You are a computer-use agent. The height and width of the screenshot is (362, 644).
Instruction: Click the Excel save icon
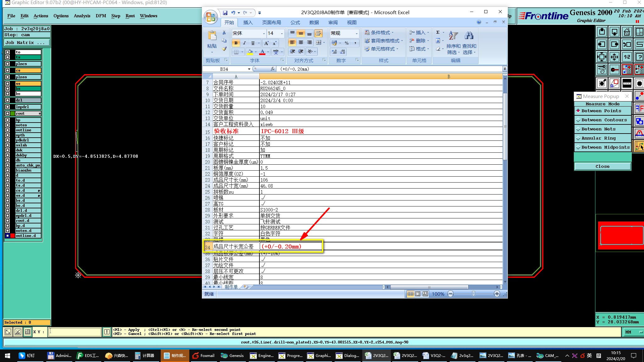(225, 13)
